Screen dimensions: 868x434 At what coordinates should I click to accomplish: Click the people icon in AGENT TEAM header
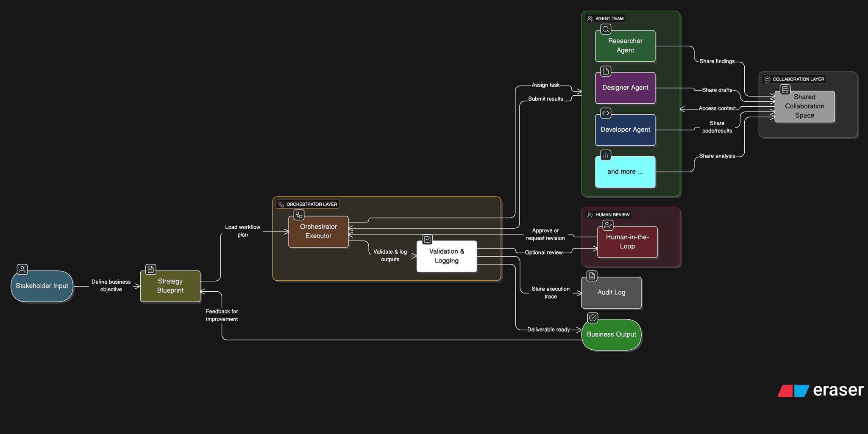click(590, 19)
